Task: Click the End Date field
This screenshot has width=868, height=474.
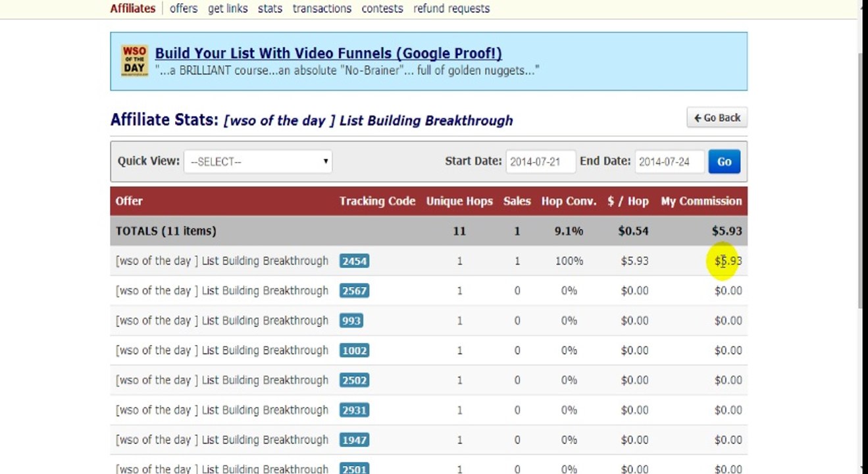Action: [x=669, y=161]
